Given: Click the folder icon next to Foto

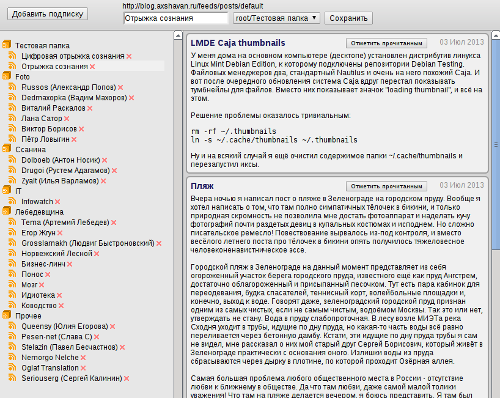Looking at the screenshot, I should pos(6,76).
